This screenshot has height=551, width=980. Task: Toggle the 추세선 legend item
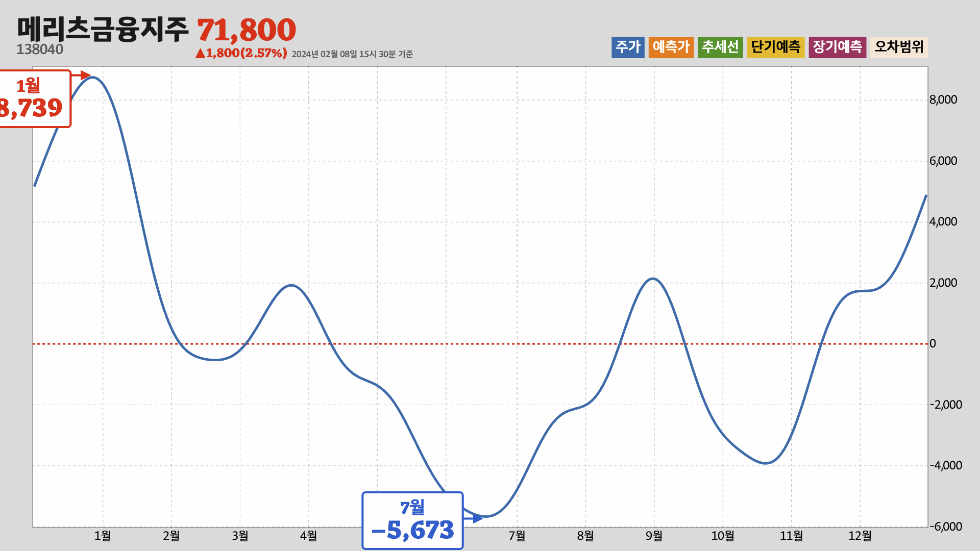point(720,47)
